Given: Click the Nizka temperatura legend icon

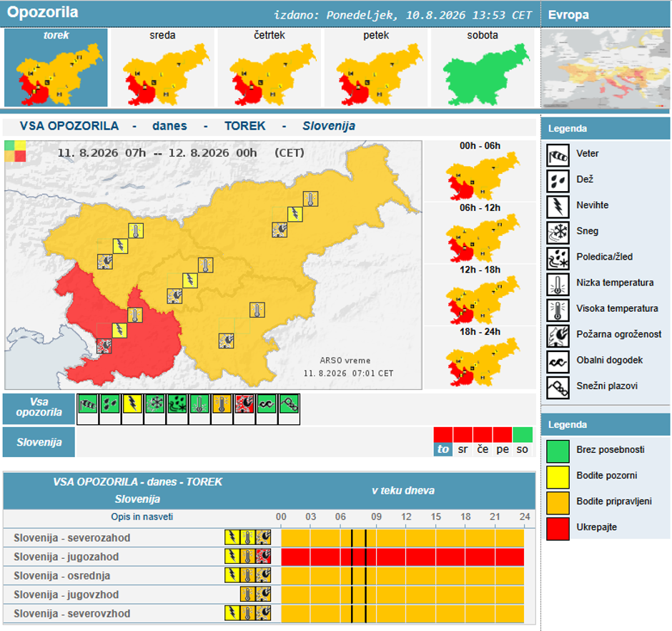Looking at the screenshot, I should click(x=558, y=285).
